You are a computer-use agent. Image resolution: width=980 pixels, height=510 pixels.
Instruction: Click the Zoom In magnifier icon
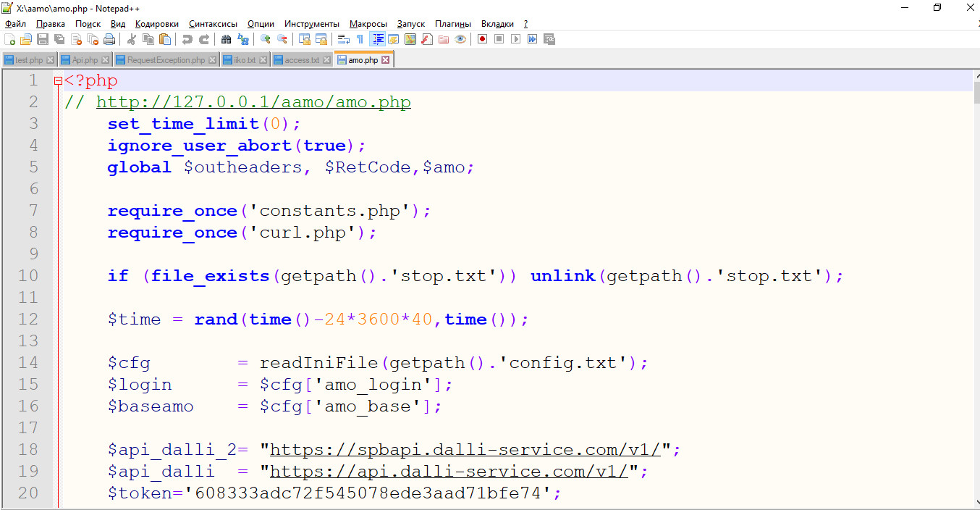tap(266, 39)
